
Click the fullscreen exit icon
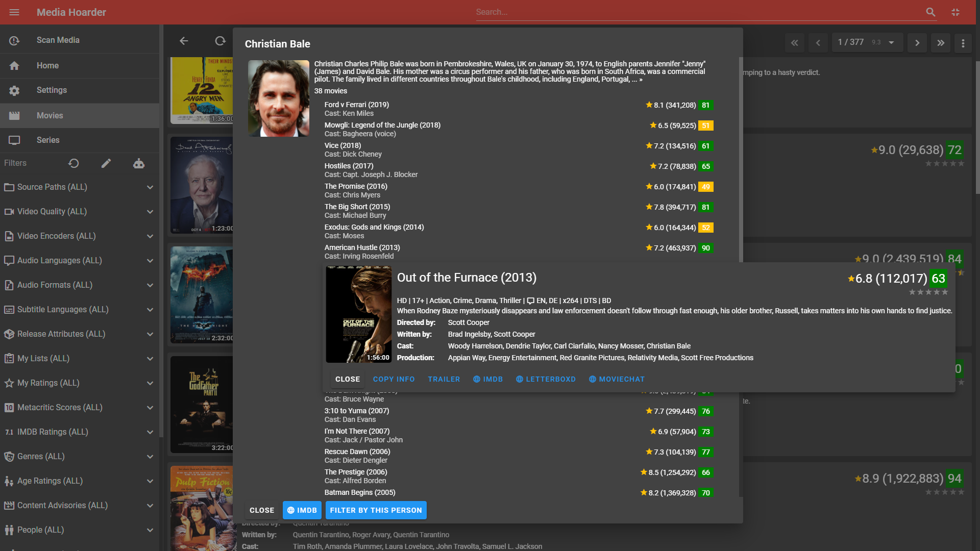tap(955, 12)
